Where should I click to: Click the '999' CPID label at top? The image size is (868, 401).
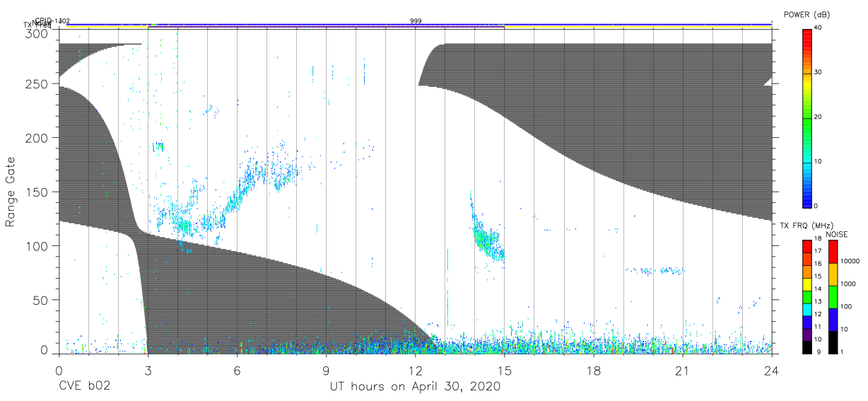tap(416, 21)
